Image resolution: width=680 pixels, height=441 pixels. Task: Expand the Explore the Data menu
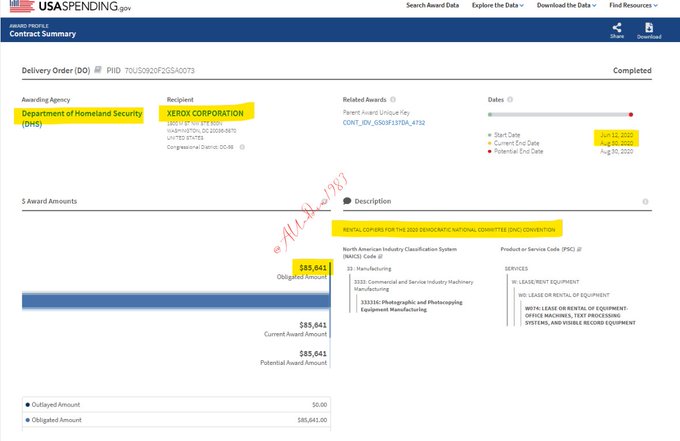498,6
